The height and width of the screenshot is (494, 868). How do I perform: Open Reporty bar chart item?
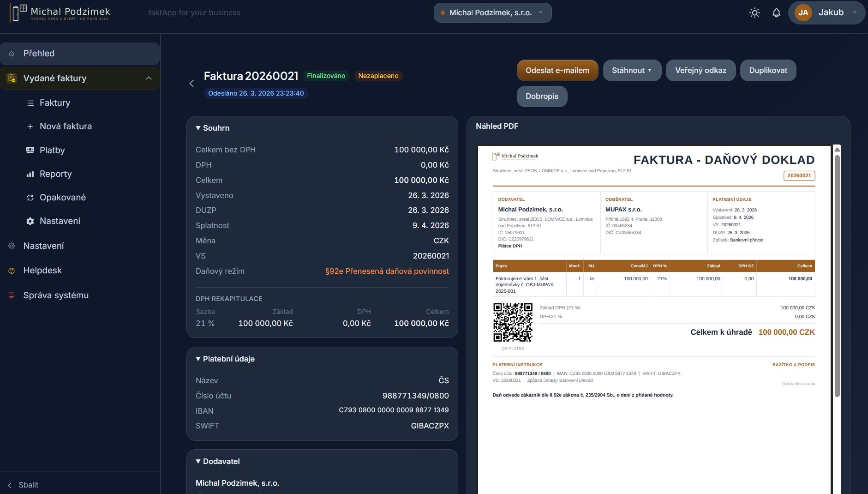55,174
